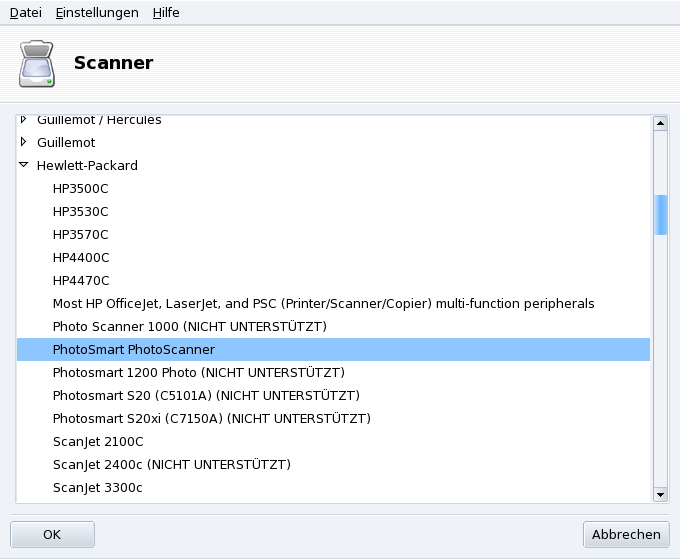The image size is (680, 560).
Task: Click the blue scrollbar thumb
Action: click(660, 214)
